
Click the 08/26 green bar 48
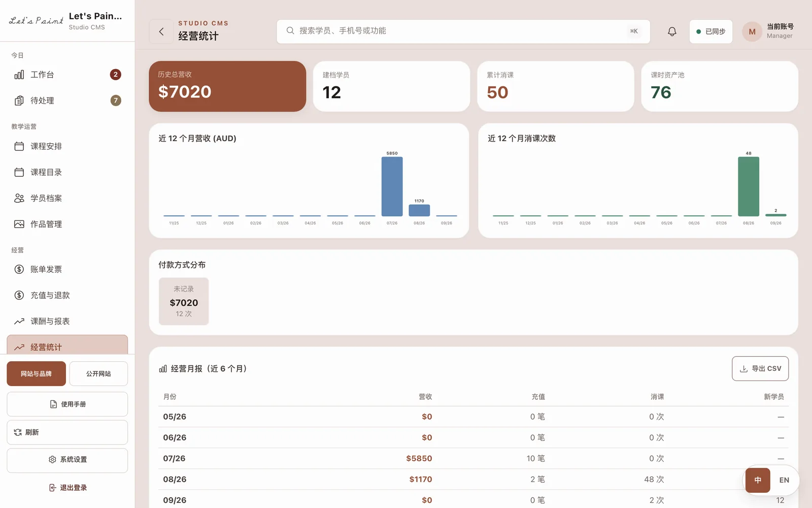point(749,186)
